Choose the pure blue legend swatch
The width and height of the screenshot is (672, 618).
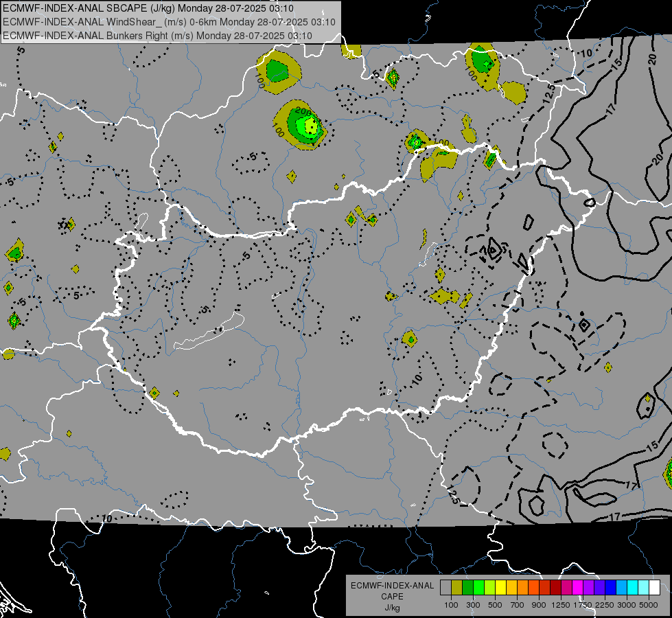(x=610, y=587)
